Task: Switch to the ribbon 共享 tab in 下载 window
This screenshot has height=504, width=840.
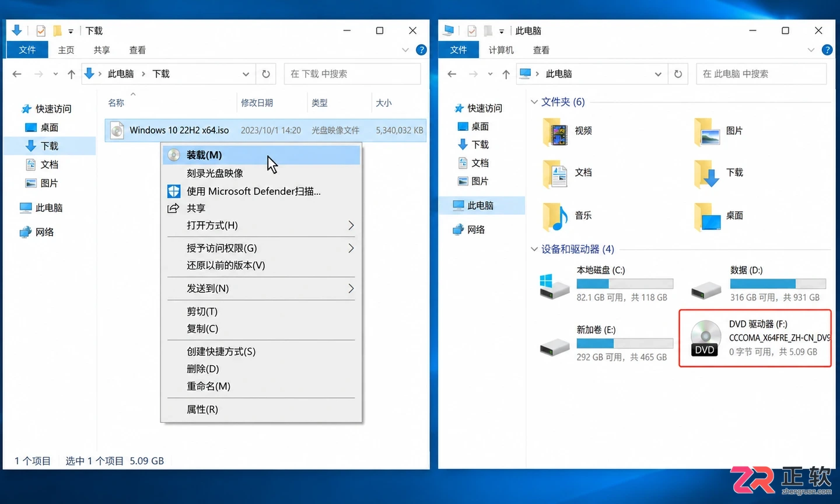Action: (x=101, y=50)
